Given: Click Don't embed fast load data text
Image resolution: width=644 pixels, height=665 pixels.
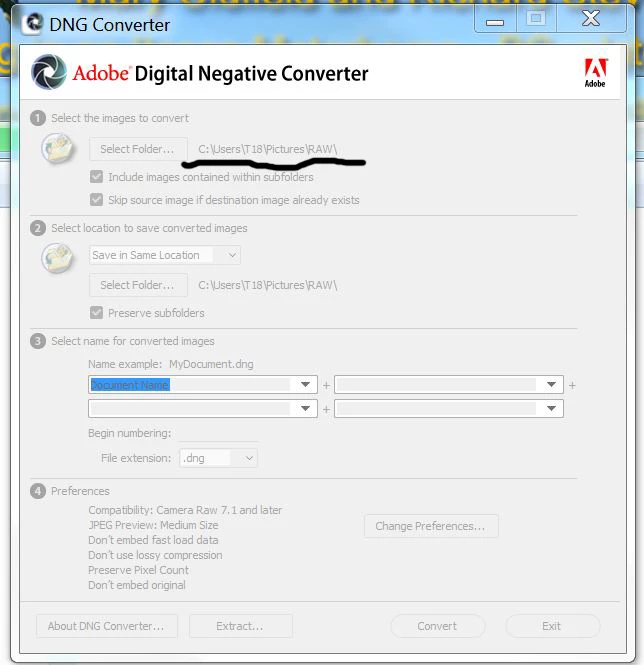Looking at the screenshot, I should coord(153,540).
